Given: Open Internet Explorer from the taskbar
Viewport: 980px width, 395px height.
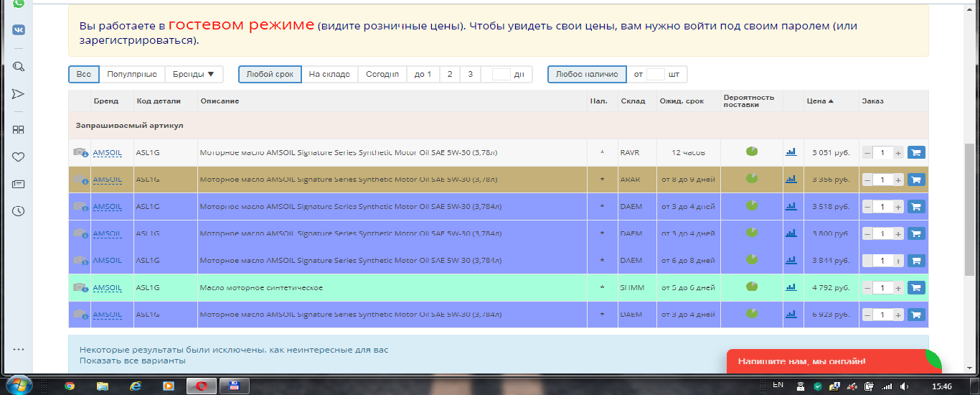Looking at the screenshot, I should point(135,386).
